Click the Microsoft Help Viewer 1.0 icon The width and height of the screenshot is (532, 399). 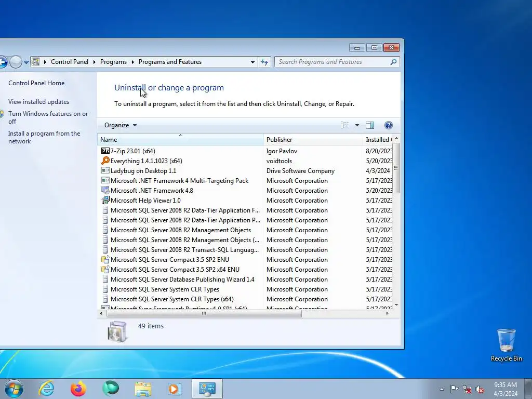105,200
